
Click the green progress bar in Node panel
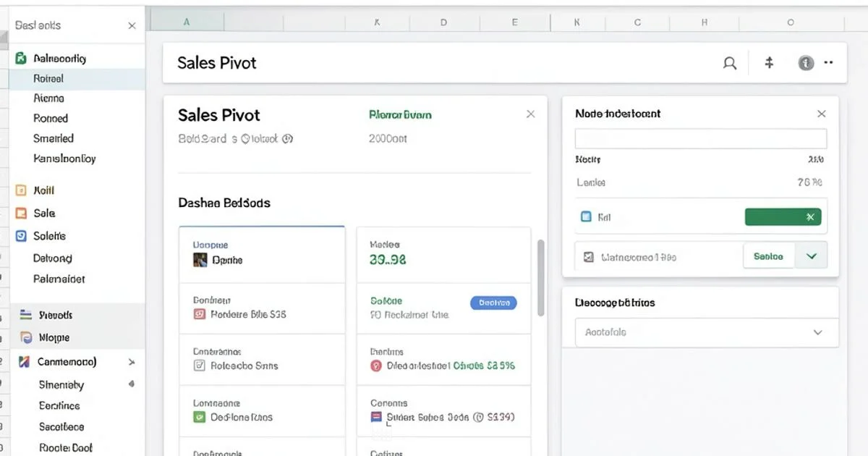point(783,216)
